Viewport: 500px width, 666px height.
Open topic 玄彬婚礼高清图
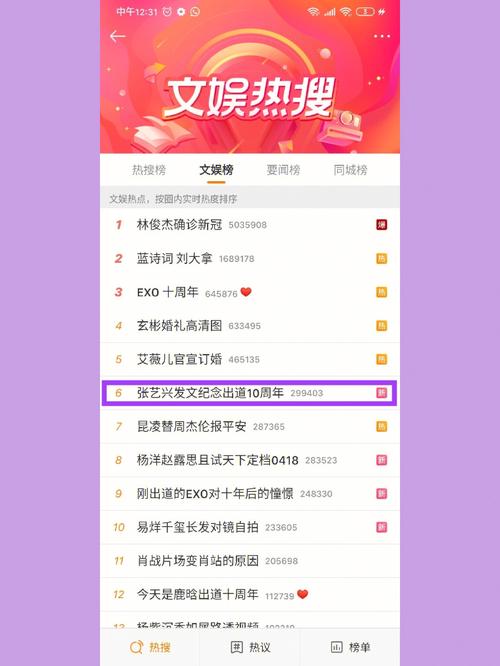pyautogui.click(x=250, y=326)
